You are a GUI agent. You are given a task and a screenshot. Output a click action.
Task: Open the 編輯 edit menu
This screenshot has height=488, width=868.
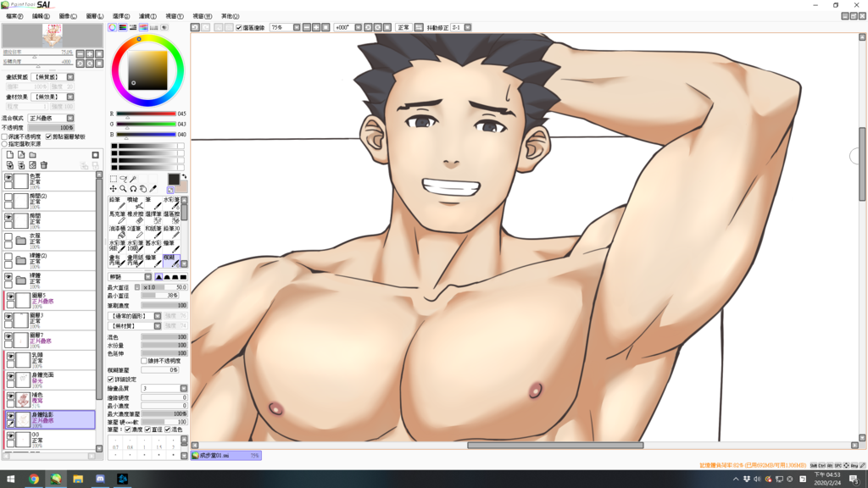pos(41,16)
